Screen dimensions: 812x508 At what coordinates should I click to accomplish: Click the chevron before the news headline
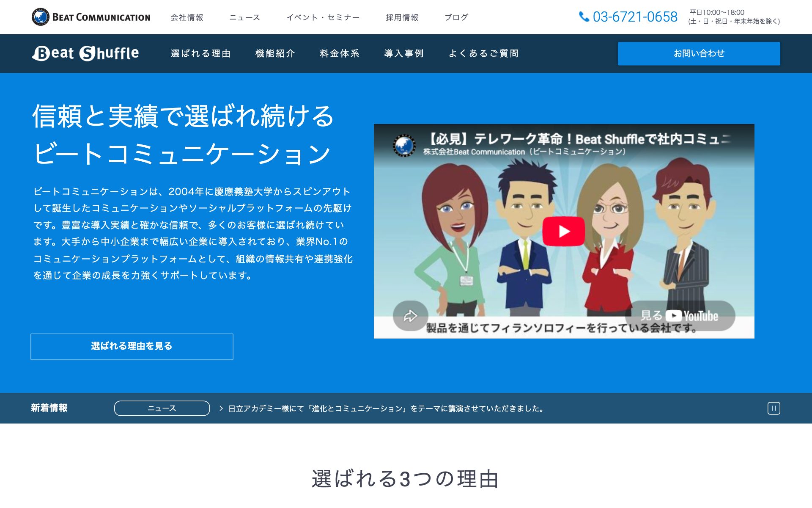(x=221, y=409)
